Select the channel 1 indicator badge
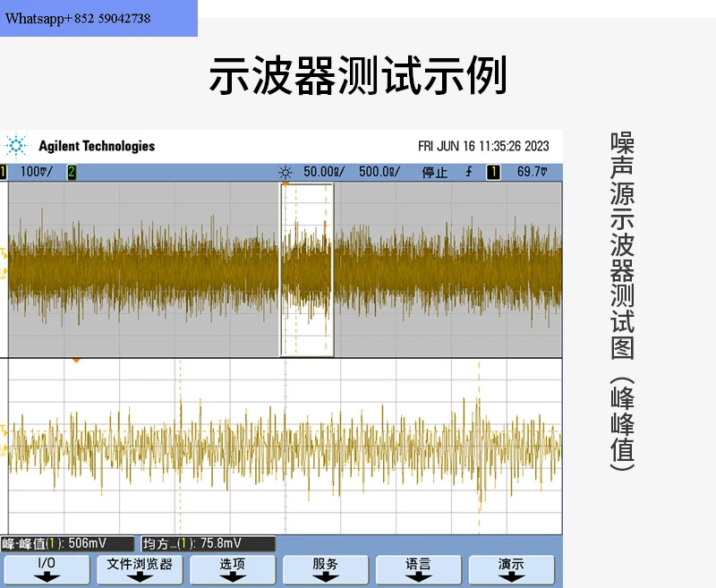Image resolution: width=716 pixels, height=588 pixels. [x=4, y=173]
